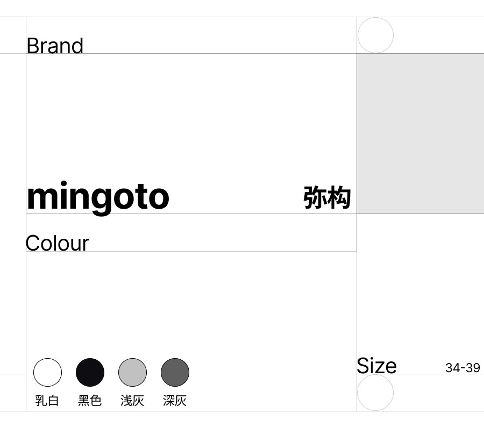Click the empty area above mingoto wordmark
Screen dimensions: 484x448
[191, 113]
